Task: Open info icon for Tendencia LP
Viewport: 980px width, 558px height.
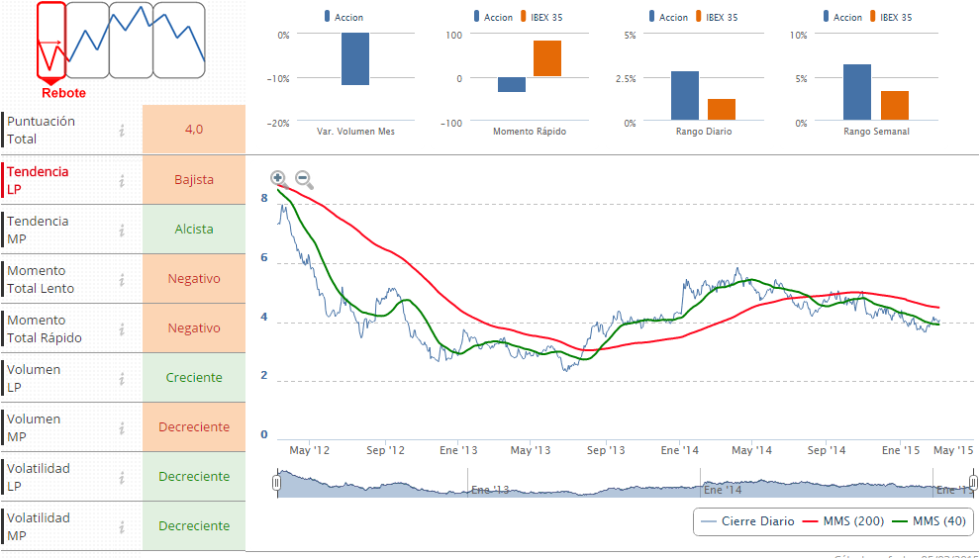Action: [x=122, y=180]
